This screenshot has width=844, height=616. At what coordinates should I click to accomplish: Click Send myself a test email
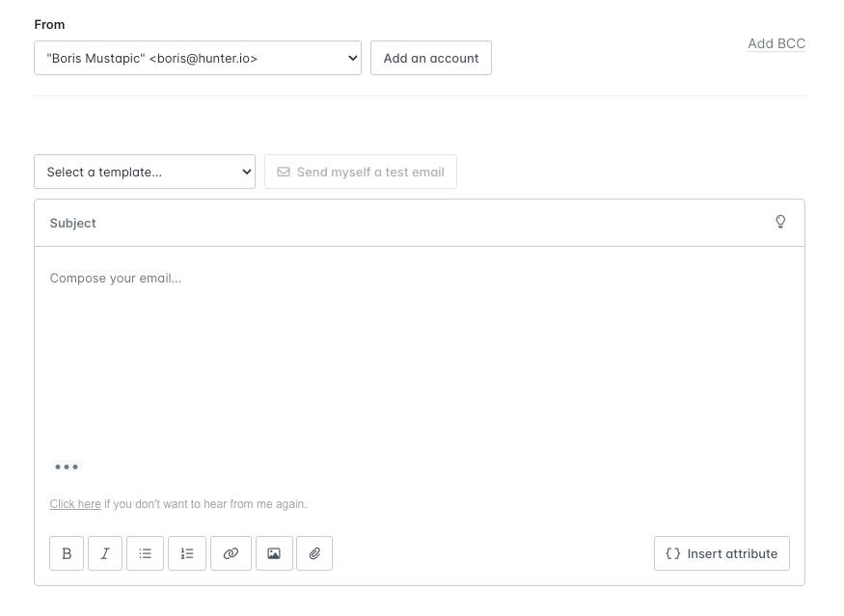pyautogui.click(x=361, y=173)
